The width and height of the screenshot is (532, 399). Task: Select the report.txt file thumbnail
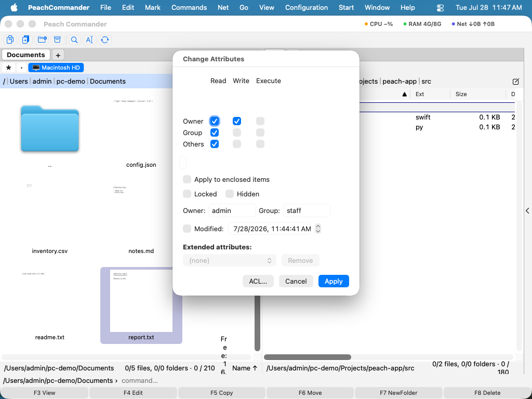coord(141,301)
